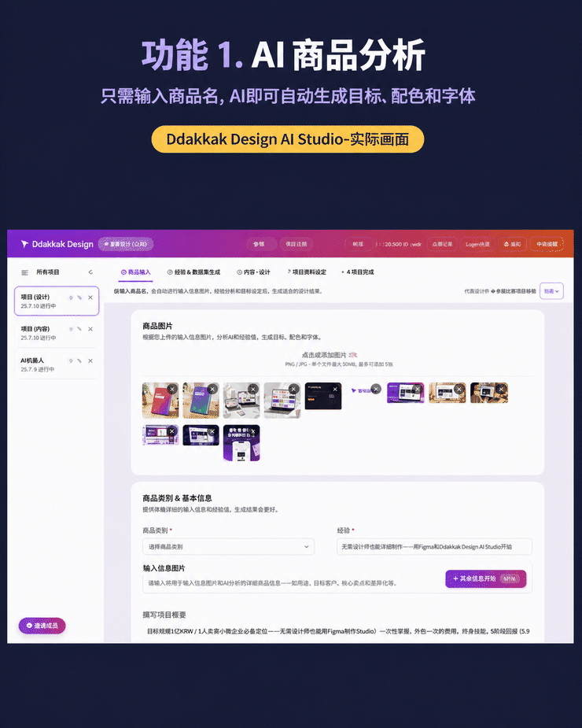Click the 20.500 credits text in the header
Screen dimensions: 582x728
403,244
